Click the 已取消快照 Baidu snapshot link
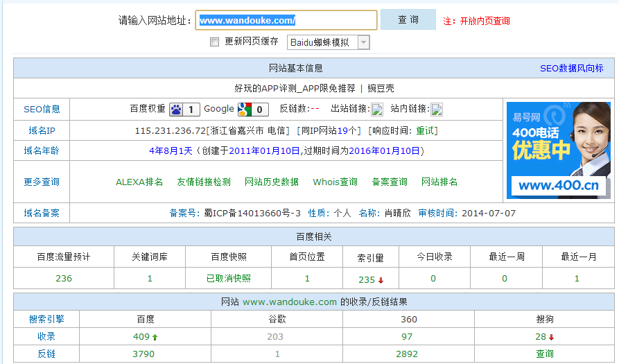The height and width of the screenshot is (364, 619). (x=229, y=278)
